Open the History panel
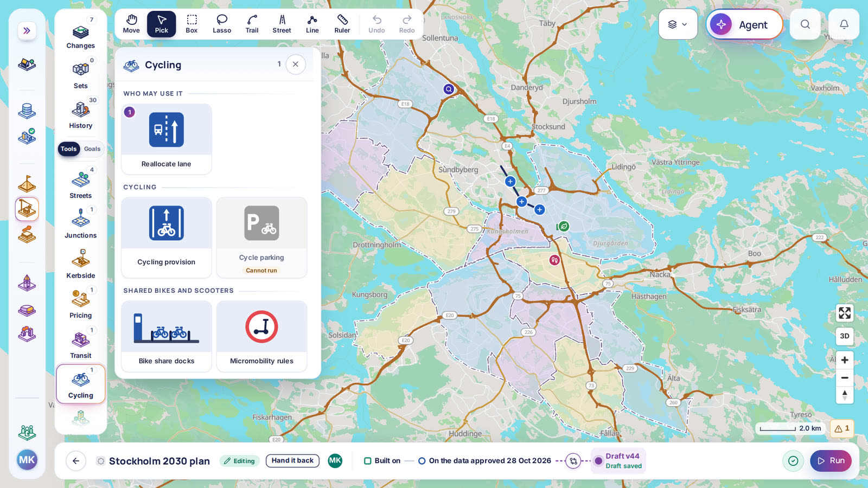The image size is (868, 488). pos(81,113)
